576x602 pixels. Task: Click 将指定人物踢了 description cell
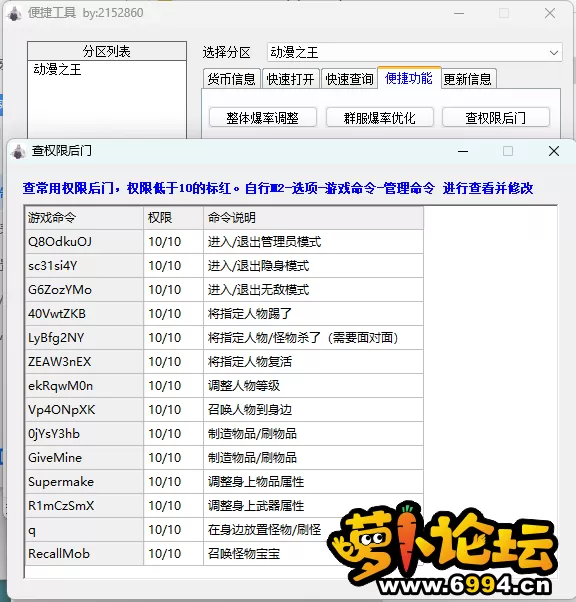[x=313, y=314]
